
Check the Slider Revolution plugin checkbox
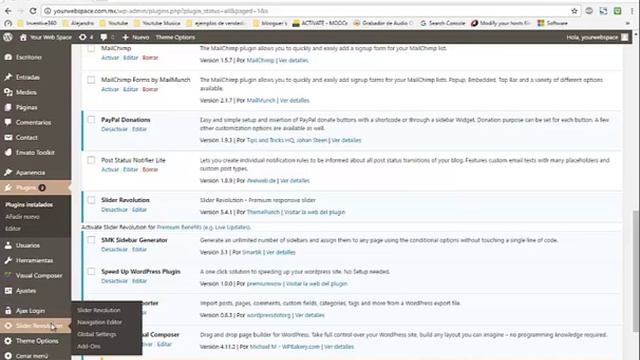click(91, 200)
